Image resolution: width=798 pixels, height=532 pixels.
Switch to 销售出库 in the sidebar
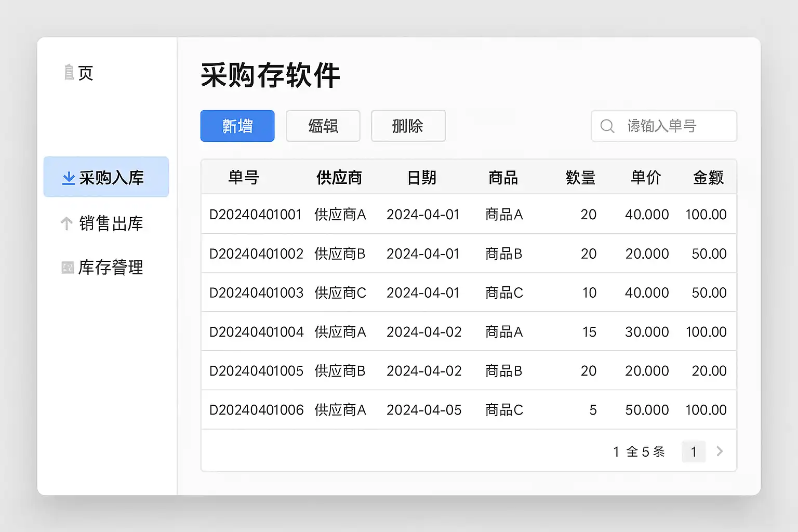(110, 223)
